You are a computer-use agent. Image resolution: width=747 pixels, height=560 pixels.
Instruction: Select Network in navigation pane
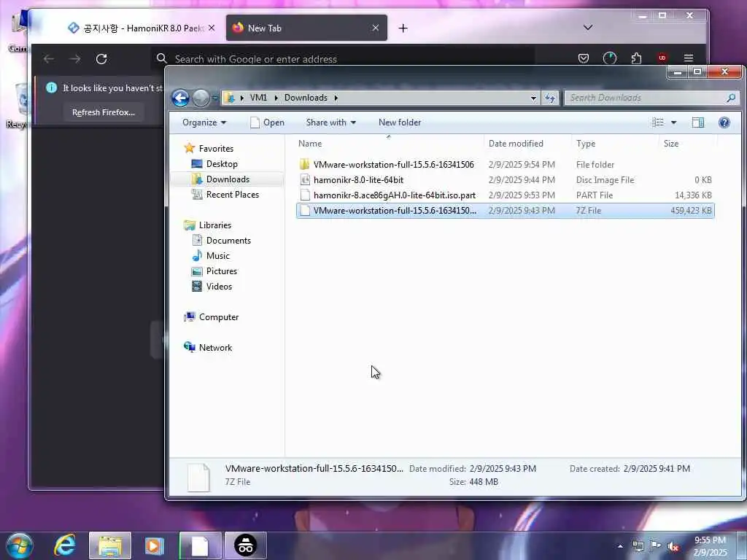click(215, 348)
